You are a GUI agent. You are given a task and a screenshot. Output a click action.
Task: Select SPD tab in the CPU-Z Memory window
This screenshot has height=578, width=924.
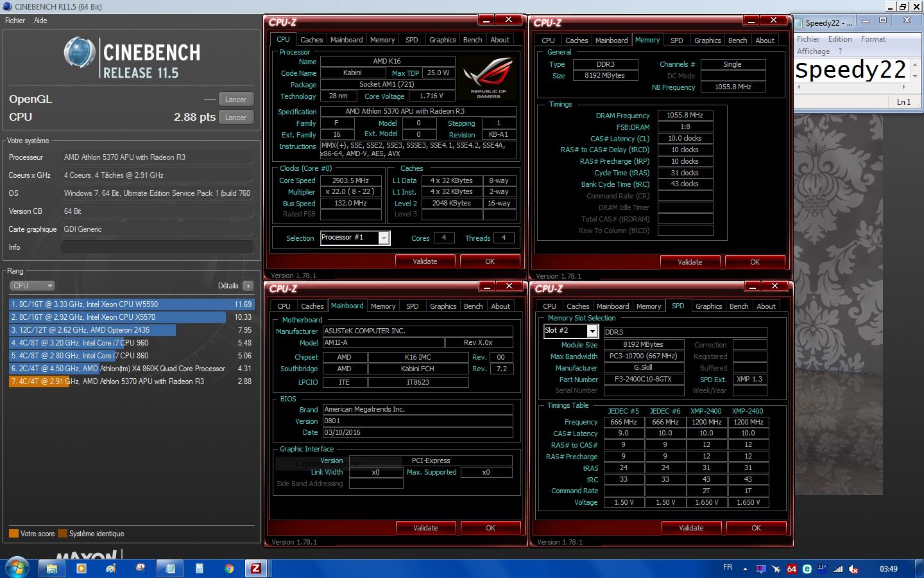[x=677, y=40]
